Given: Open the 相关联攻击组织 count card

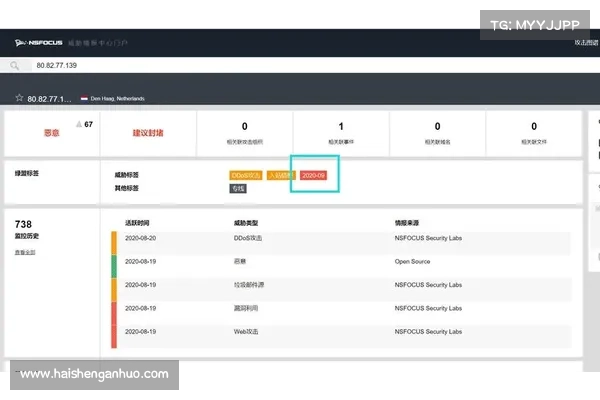Looking at the screenshot, I should tap(244, 132).
